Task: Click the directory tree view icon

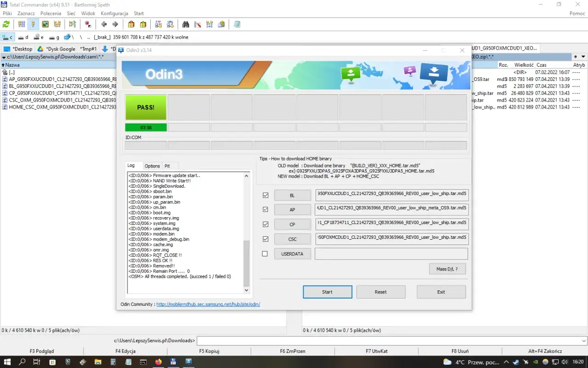Action: [x=57, y=24]
